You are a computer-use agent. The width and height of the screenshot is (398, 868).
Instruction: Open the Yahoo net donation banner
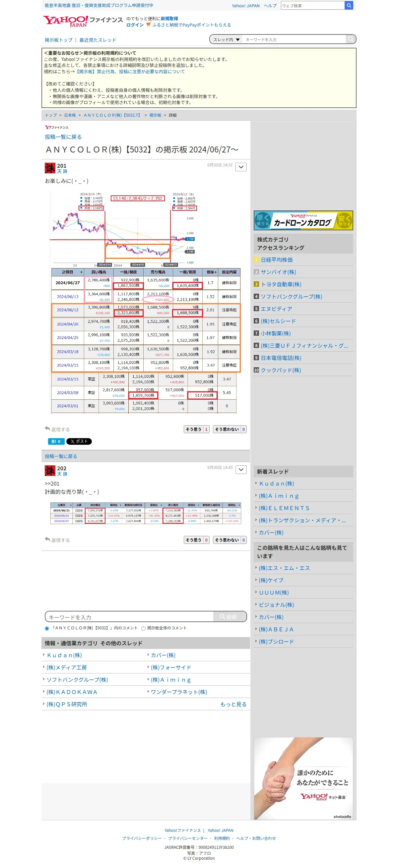[x=303, y=779]
